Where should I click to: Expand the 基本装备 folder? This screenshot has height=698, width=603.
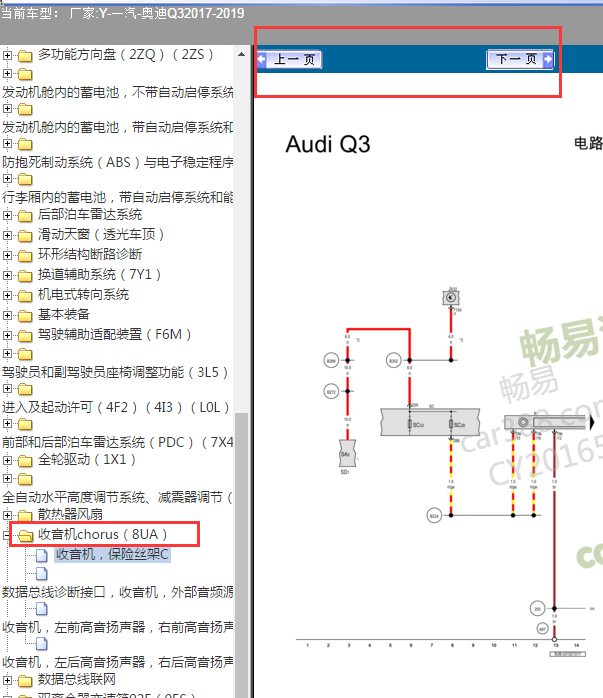pyautogui.click(x=7, y=315)
